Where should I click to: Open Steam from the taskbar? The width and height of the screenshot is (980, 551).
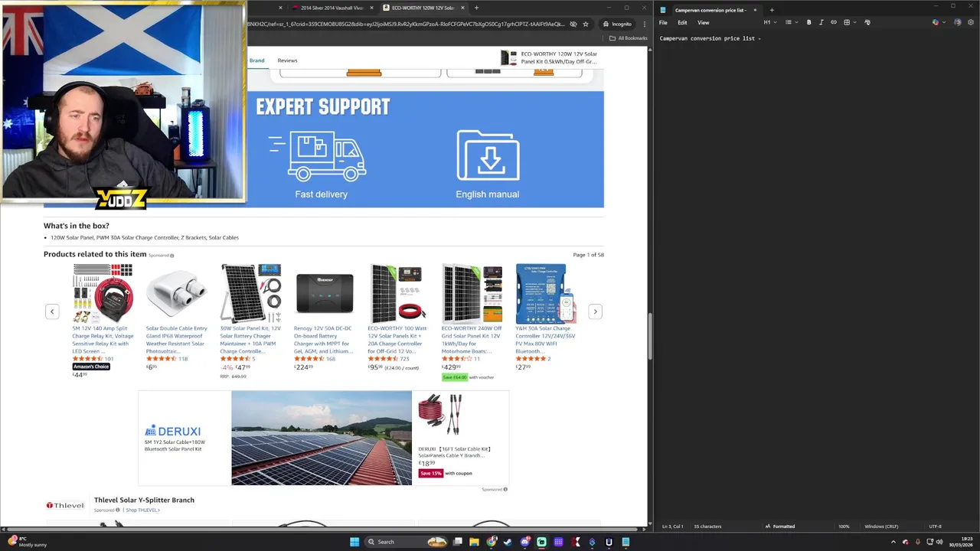(508, 542)
